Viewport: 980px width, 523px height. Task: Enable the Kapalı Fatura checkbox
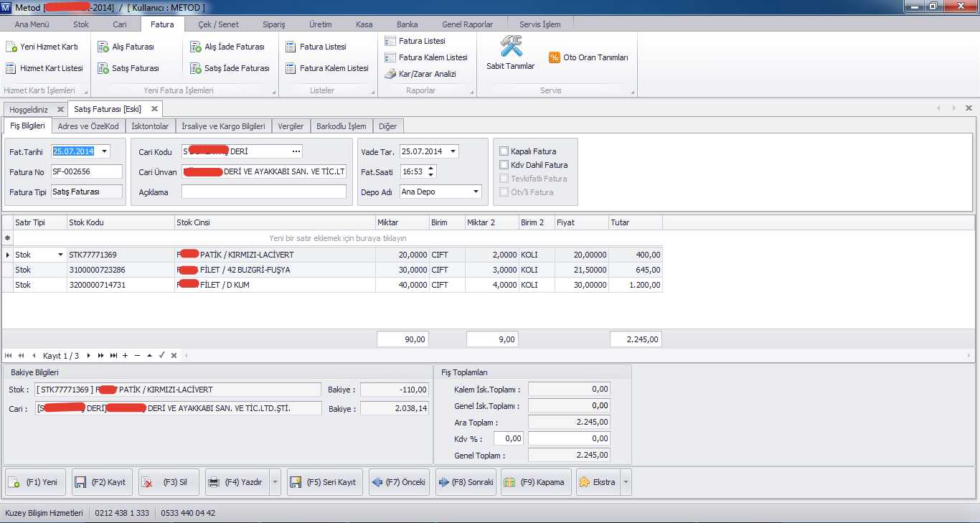[504, 151]
